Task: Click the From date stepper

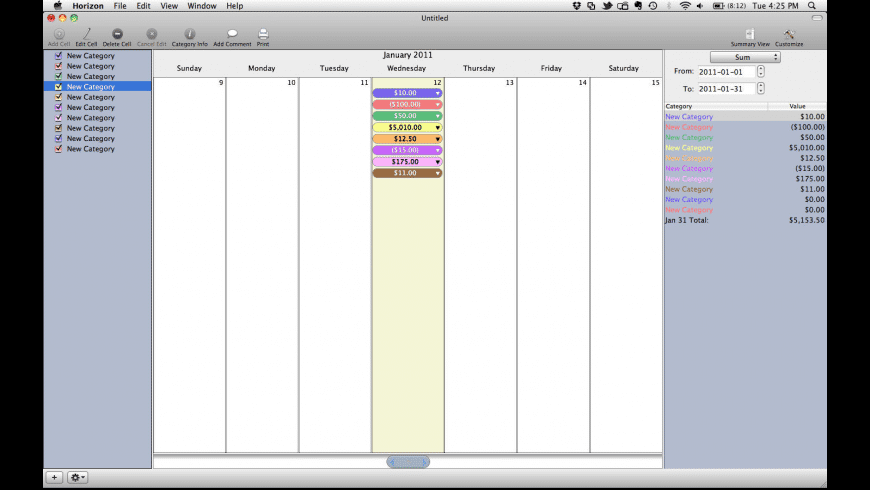Action: [761, 72]
